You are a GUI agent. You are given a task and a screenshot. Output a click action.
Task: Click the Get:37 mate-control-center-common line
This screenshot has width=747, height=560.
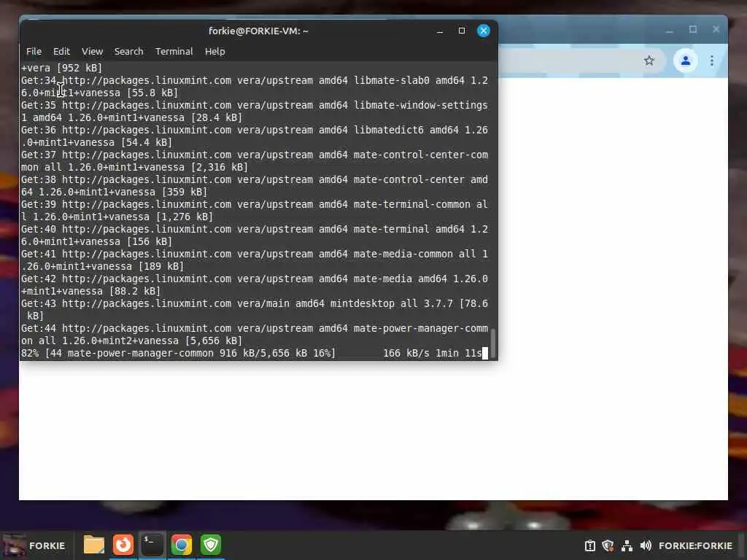point(255,161)
